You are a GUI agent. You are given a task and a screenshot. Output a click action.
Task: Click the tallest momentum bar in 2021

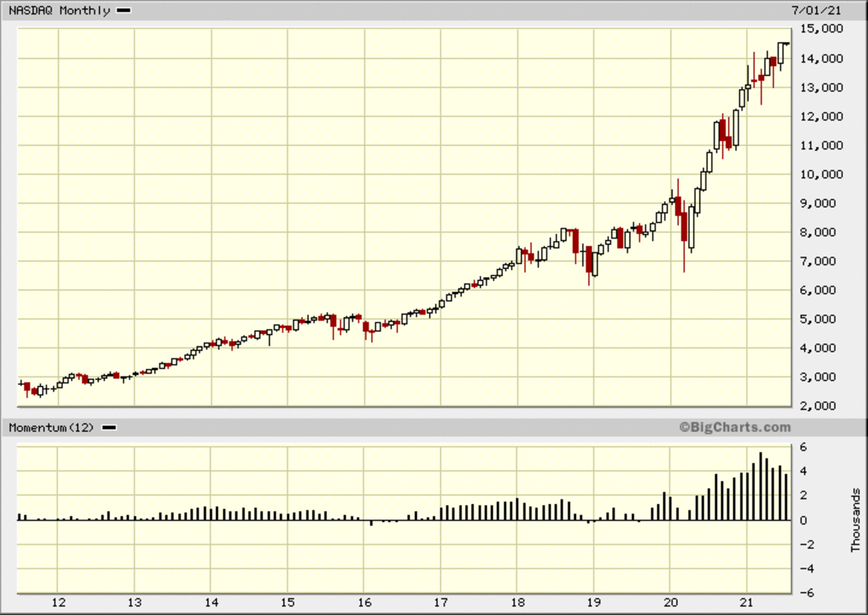point(760,486)
